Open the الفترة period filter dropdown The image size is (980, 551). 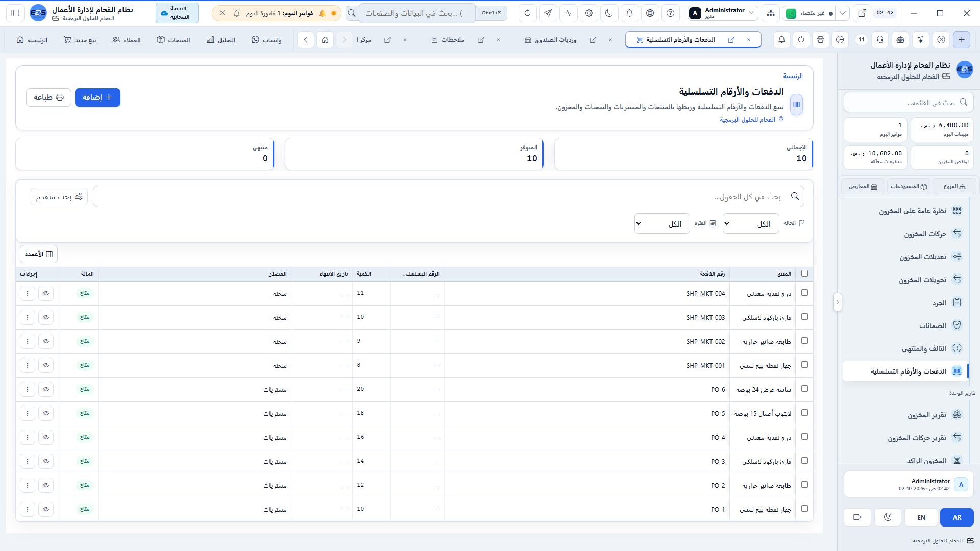662,223
